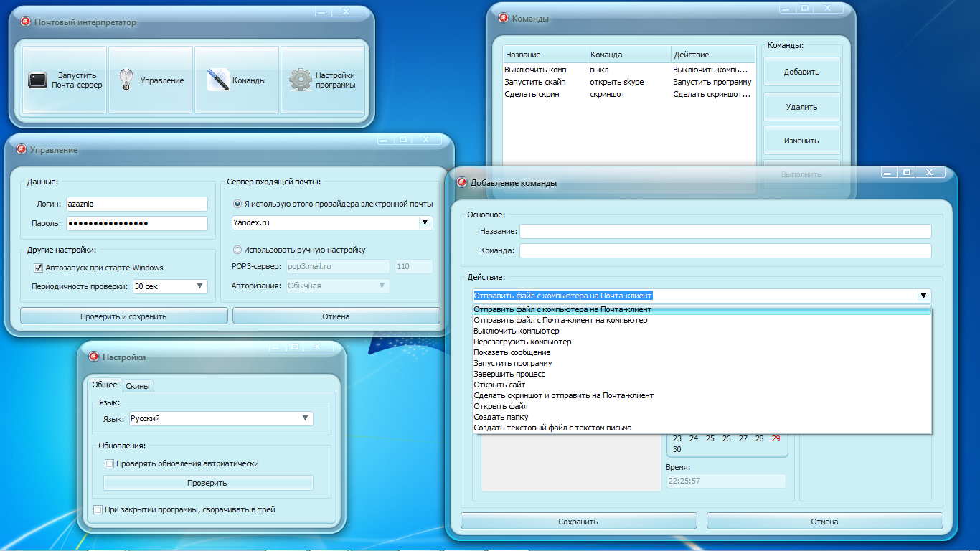Image resolution: width=980 pixels, height=551 pixels.
Task: Click the red app icon in the Управление title bar
Action: (x=20, y=149)
